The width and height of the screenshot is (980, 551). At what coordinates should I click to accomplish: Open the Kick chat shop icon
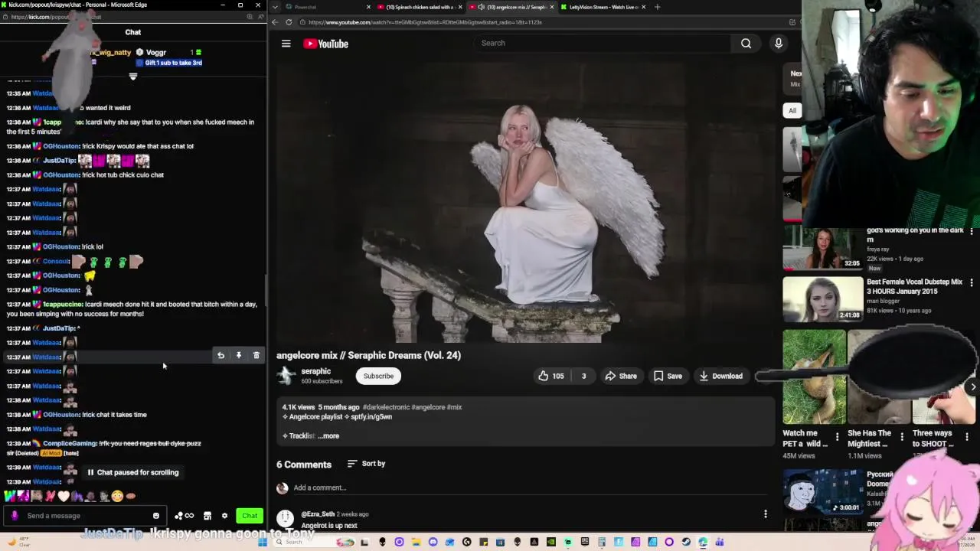coord(207,516)
